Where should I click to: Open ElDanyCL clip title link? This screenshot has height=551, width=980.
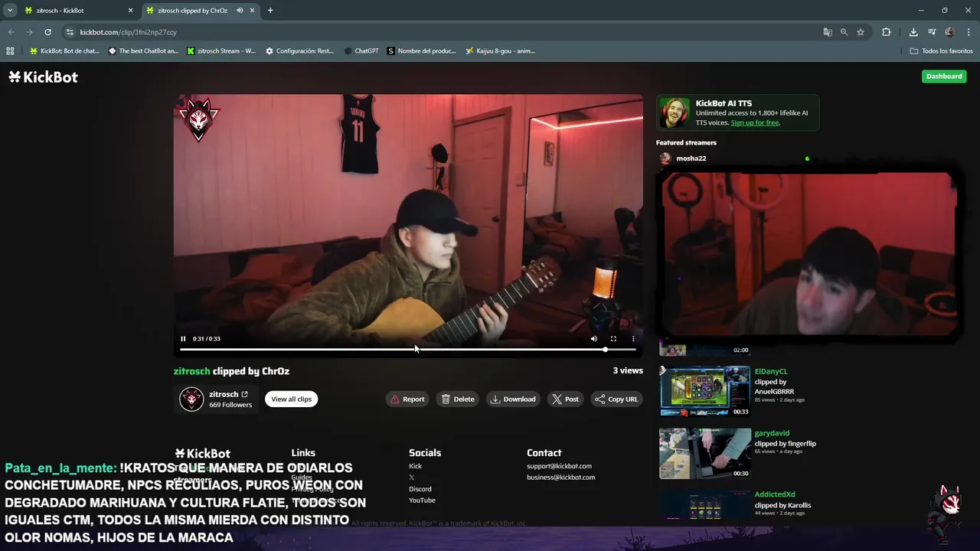pyautogui.click(x=771, y=372)
